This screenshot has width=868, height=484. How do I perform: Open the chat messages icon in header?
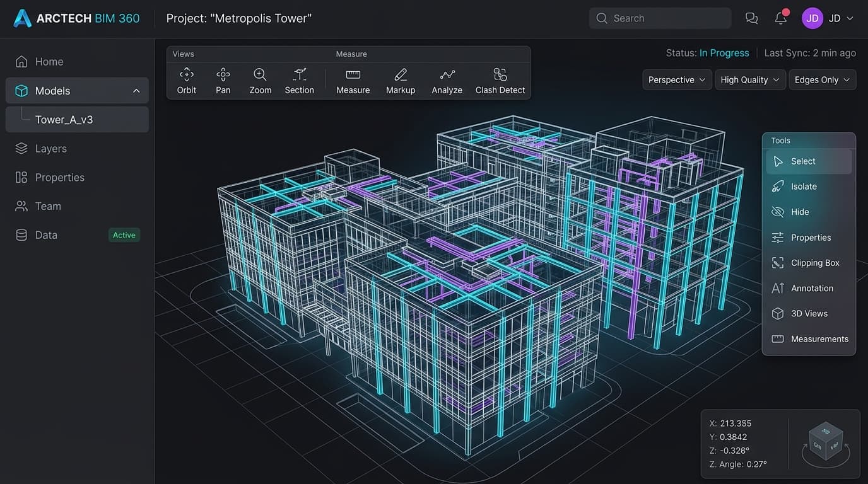[x=751, y=18]
